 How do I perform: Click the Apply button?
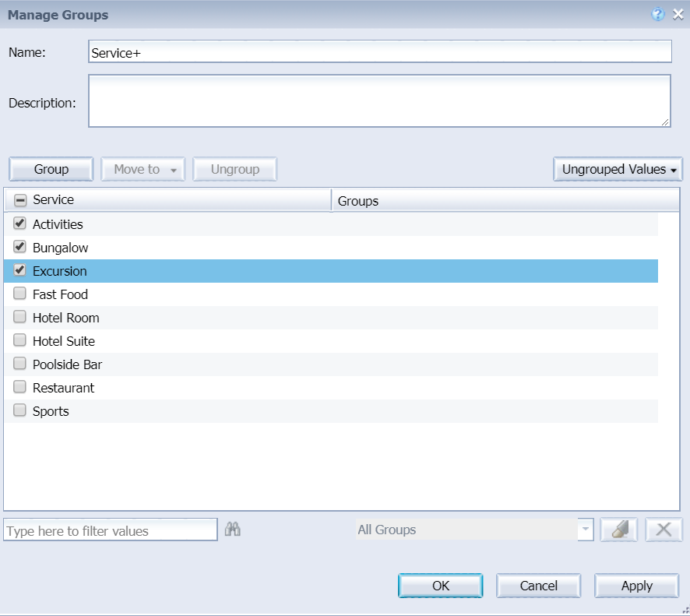coord(636,586)
